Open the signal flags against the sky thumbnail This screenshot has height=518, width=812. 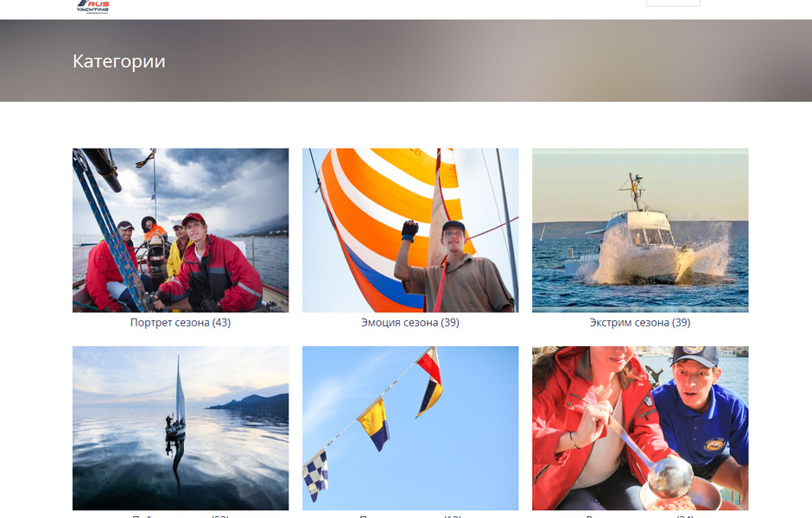pos(410,428)
